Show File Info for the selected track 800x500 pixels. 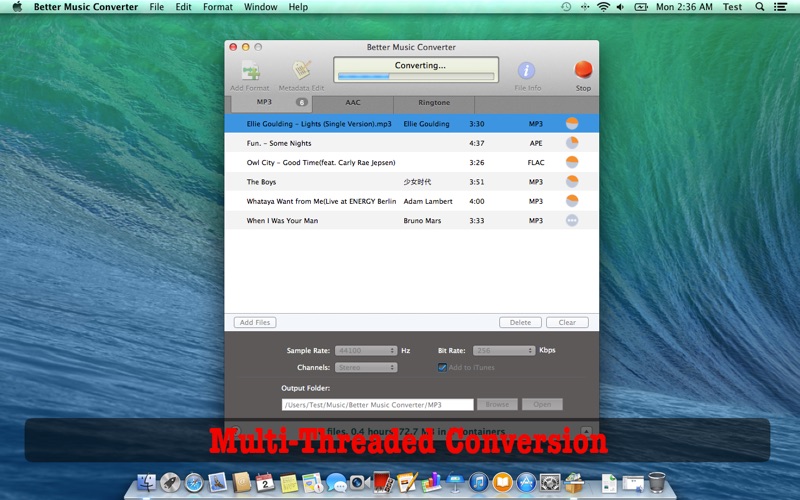click(x=527, y=70)
